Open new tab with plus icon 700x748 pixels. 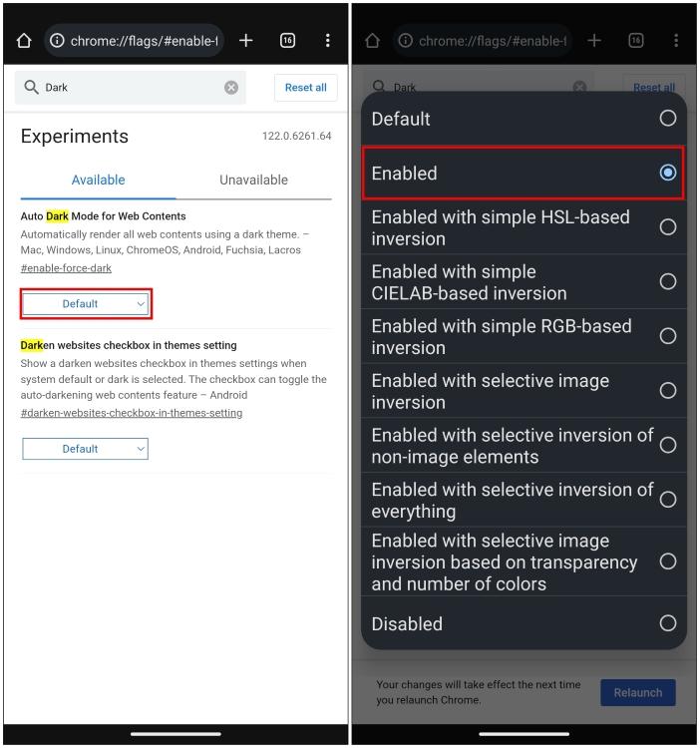245,41
